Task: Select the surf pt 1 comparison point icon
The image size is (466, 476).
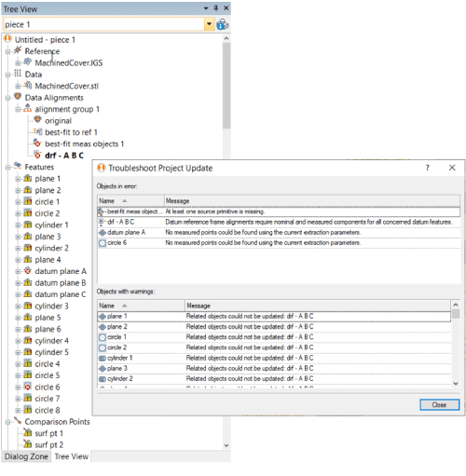Action: click(x=28, y=432)
